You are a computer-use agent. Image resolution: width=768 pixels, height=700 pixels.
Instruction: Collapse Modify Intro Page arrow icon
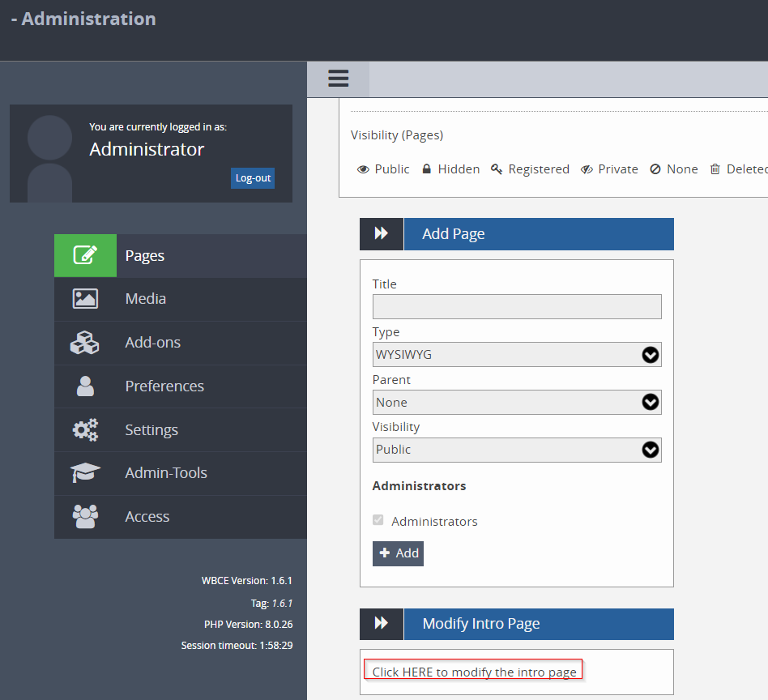click(x=381, y=624)
